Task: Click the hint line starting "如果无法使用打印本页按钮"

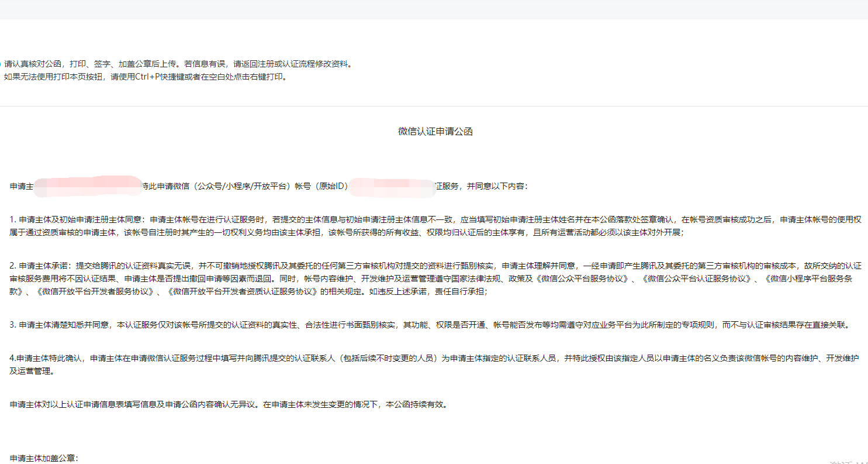Action: (x=146, y=77)
